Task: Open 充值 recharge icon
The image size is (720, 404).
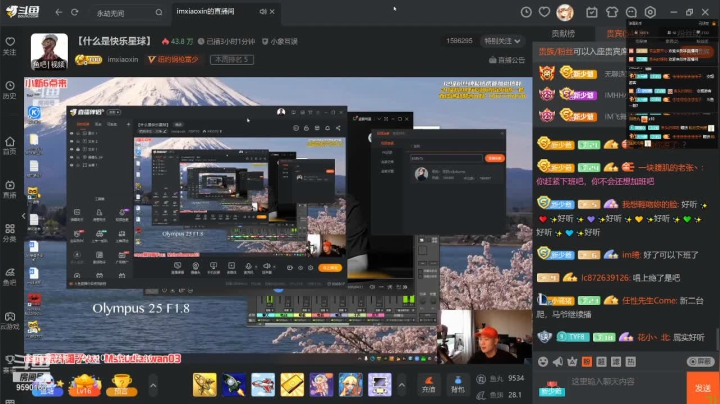Action: pos(428,385)
